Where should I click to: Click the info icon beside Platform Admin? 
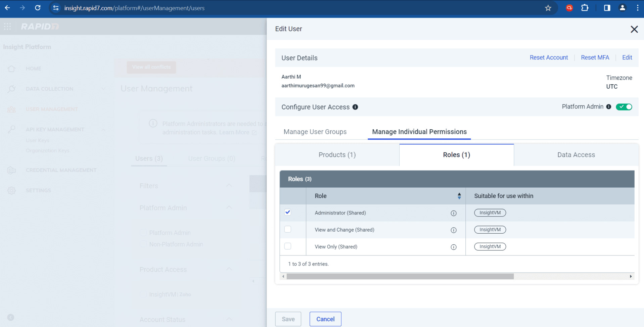pyautogui.click(x=609, y=107)
